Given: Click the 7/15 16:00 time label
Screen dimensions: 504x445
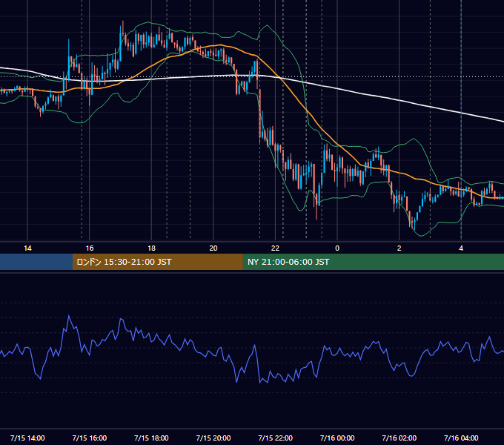Looking at the screenshot, I should (90, 438).
